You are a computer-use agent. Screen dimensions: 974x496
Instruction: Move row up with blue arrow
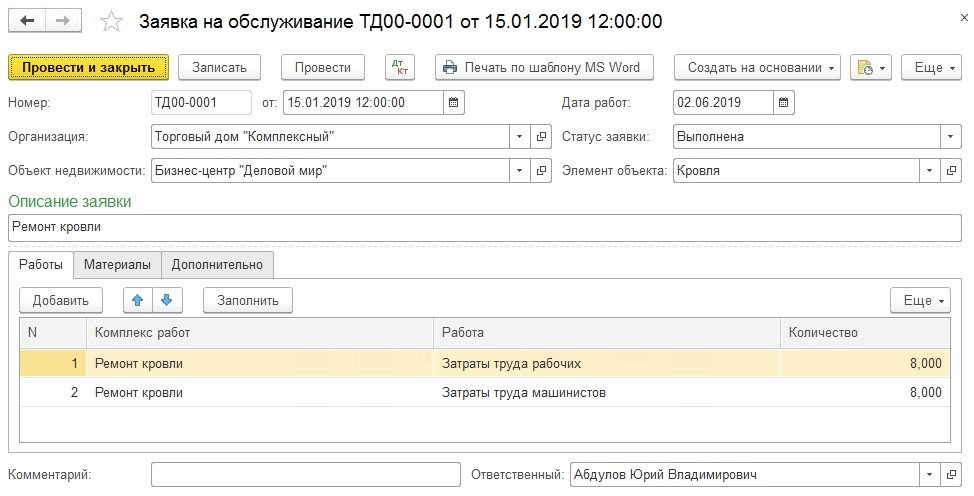pyautogui.click(x=138, y=299)
